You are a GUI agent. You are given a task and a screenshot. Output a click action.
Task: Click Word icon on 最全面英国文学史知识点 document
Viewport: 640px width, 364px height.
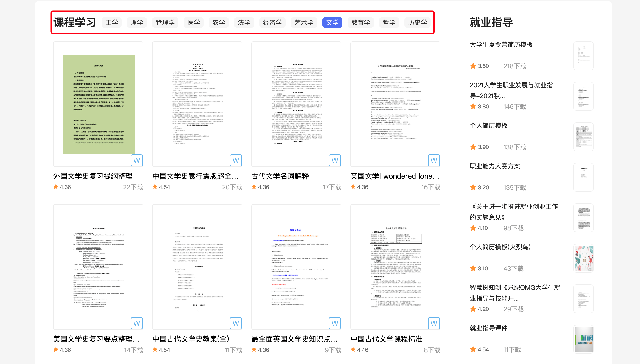[x=335, y=323]
